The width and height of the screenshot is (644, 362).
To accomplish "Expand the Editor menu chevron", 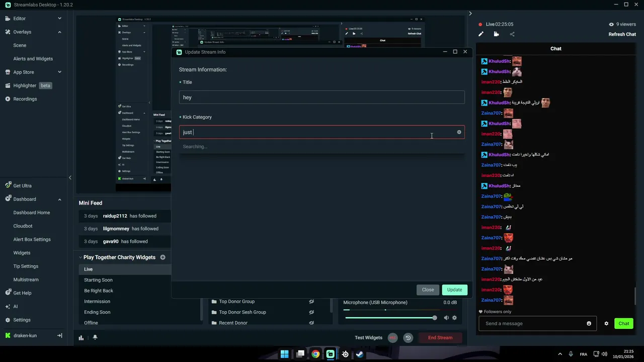I will pyautogui.click(x=59, y=19).
